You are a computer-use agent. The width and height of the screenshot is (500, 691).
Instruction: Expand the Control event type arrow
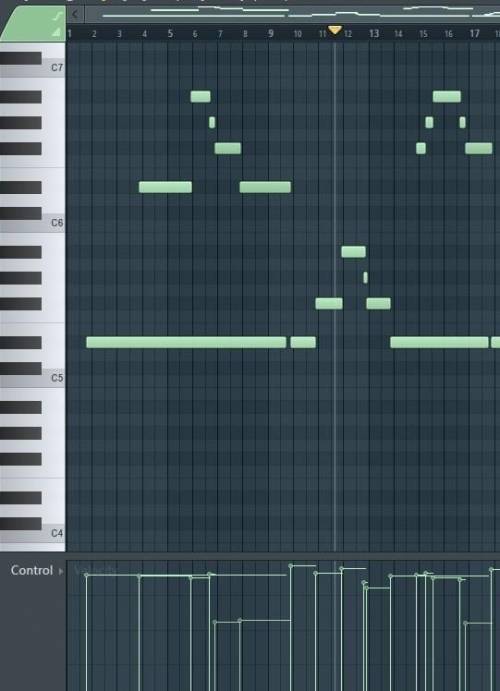click(x=61, y=571)
